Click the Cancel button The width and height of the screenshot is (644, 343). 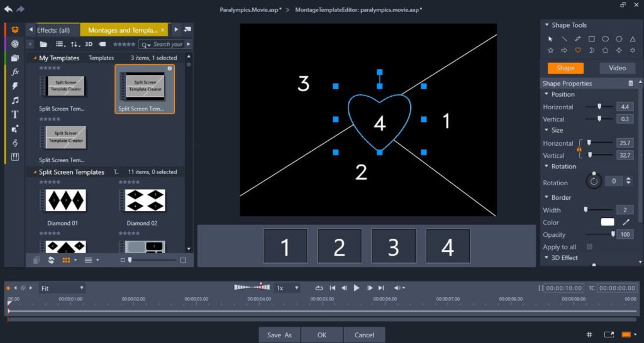pos(364,335)
